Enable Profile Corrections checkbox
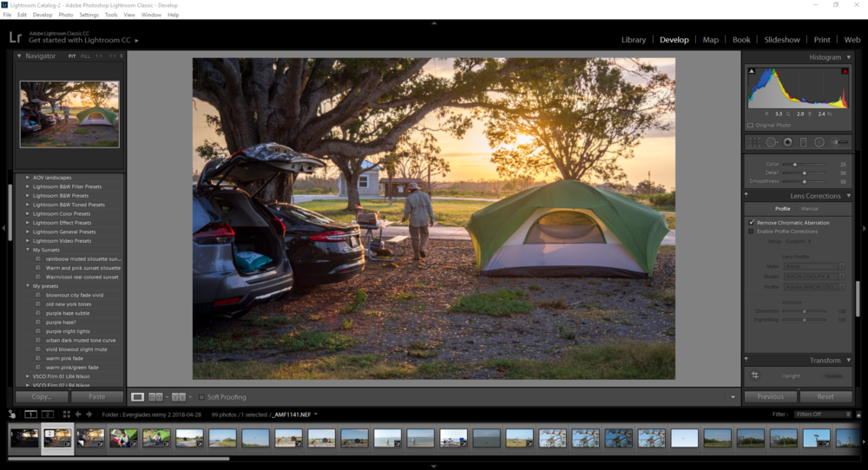Viewport: 868px width, 470px height. click(751, 232)
